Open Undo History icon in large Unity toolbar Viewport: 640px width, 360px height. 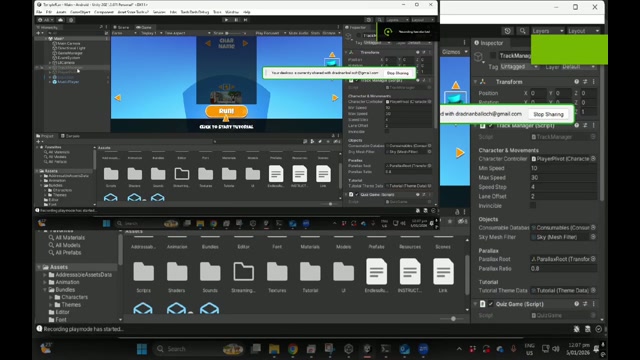pos(507,31)
